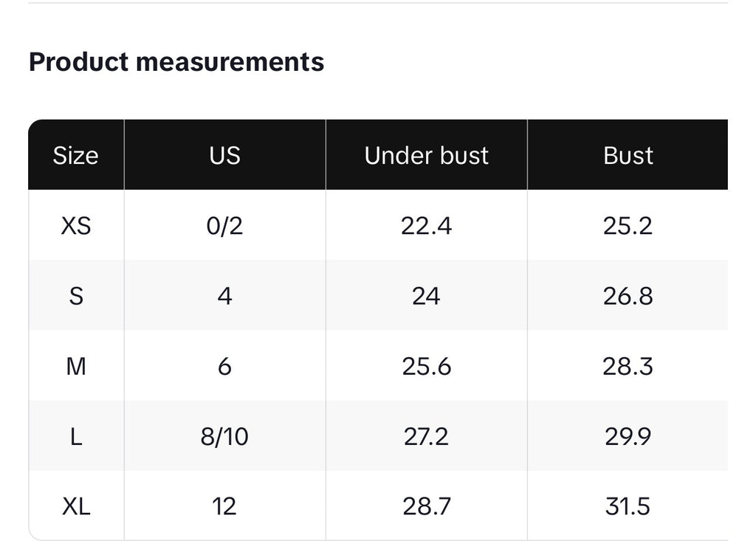Click the US column header
The height and width of the screenshot is (541, 756).
pyautogui.click(x=224, y=156)
